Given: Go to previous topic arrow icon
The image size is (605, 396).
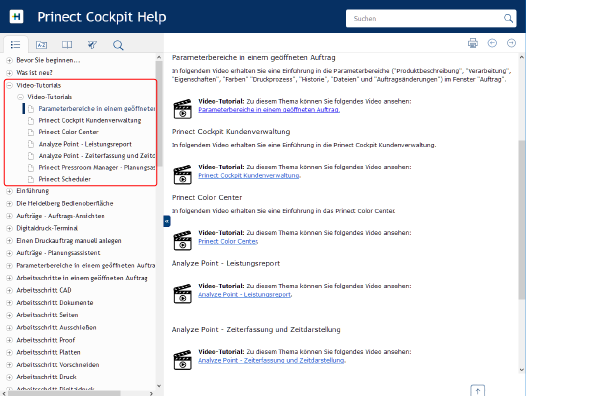Looking at the screenshot, I should click(492, 43).
